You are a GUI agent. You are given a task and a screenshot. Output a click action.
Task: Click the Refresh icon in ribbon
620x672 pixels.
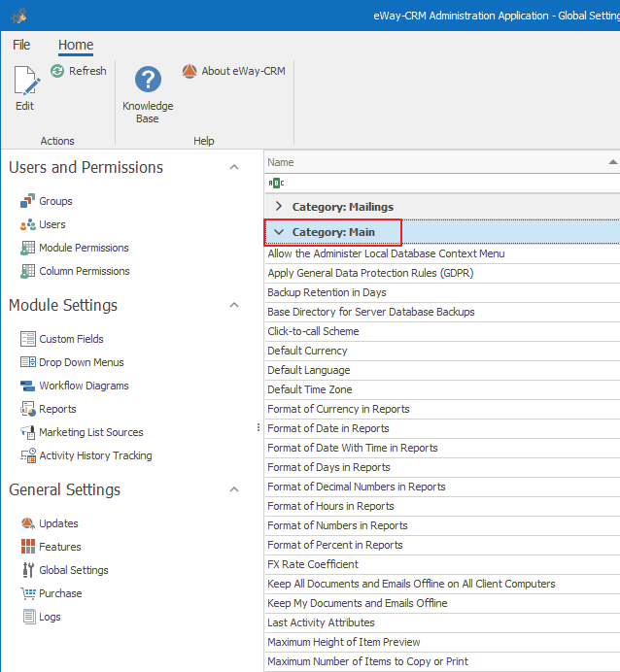(x=57, y=71)
